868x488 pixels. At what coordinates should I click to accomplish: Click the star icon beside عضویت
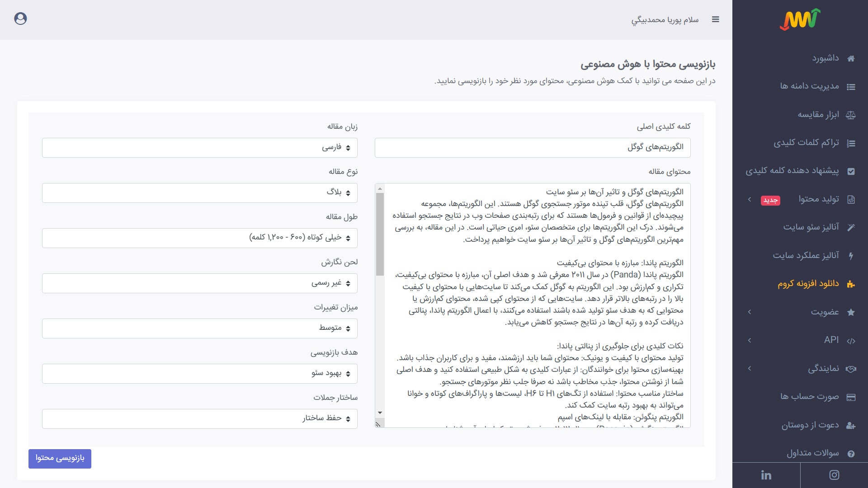pos(851,312)
